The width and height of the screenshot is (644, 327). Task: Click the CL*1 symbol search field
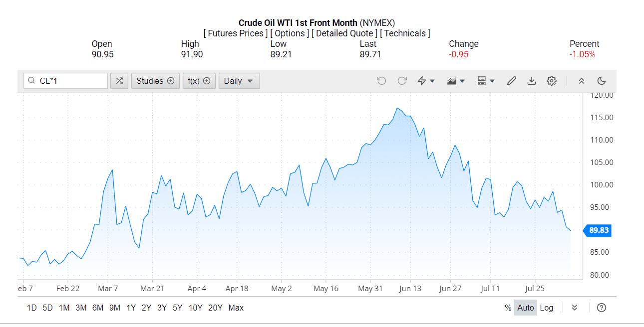pos(66,81)
